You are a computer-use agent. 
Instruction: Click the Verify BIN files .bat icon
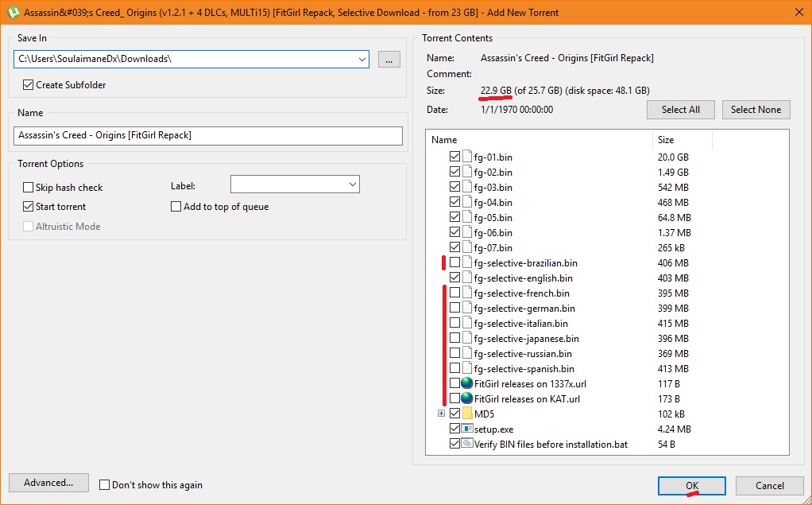(x=467, y=443)
